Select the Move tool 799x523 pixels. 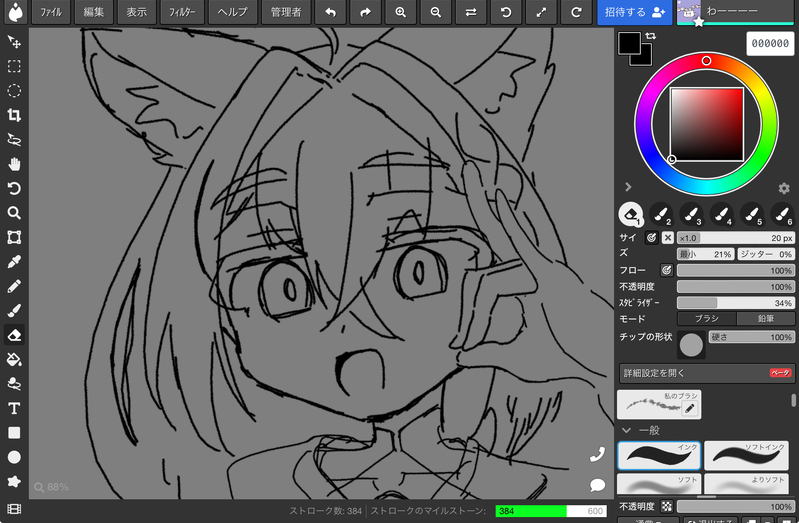pyautogui.click(x=14, y=42)
